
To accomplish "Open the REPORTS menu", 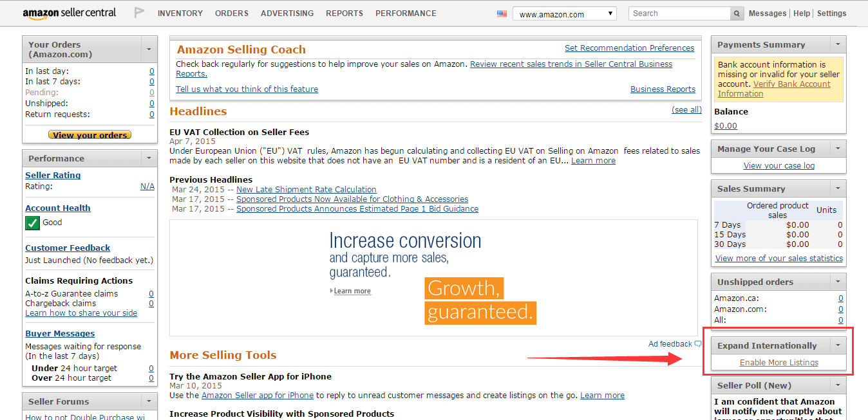I will pos(344,13).
